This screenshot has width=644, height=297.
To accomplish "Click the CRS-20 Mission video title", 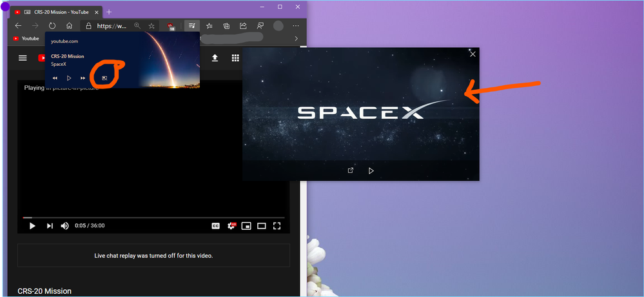I will tap(44, 291).
